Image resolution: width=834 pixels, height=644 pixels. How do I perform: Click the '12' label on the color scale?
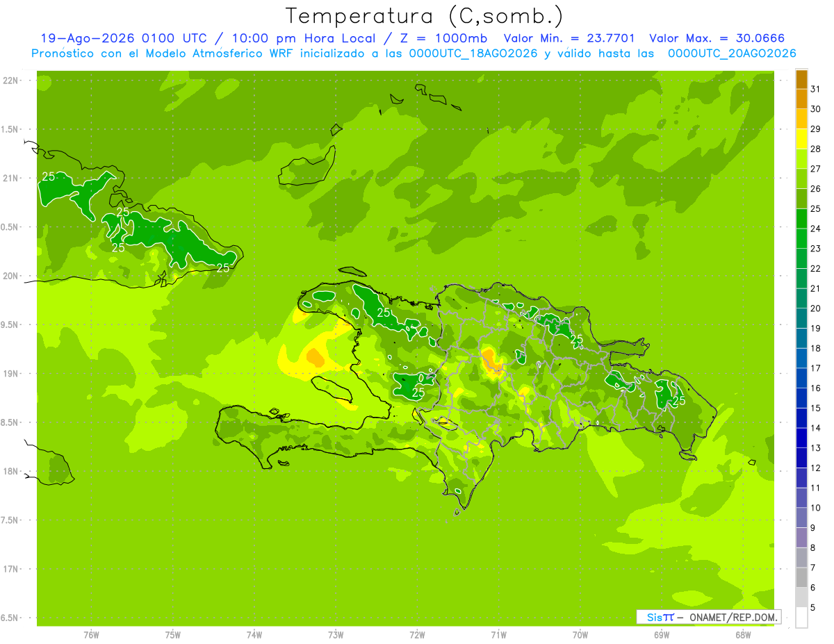click(x=815, y=468)
